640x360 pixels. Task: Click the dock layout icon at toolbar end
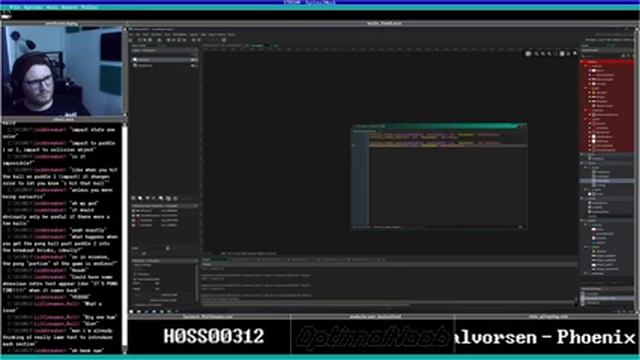pos(224,40)
